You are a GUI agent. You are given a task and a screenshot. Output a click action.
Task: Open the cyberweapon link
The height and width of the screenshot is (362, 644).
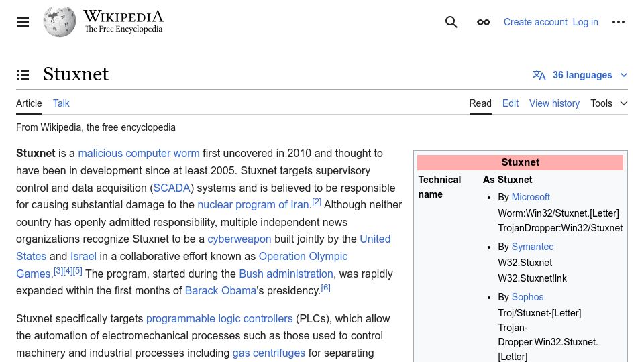(239, 239)
